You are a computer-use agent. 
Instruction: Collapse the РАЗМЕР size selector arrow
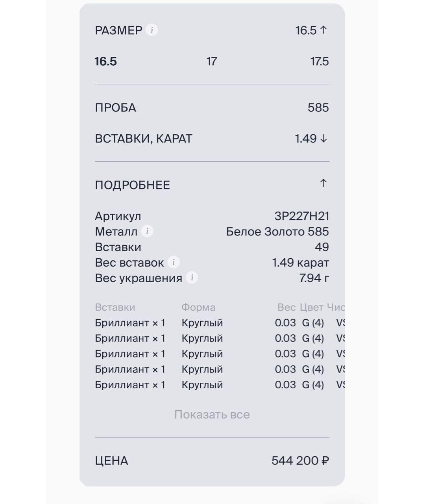point(323,30)
